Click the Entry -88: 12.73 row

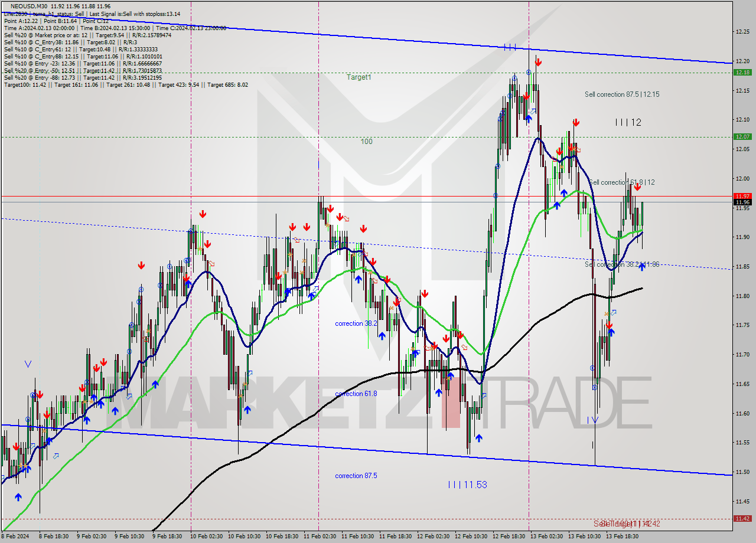click(x=82, y=77)
